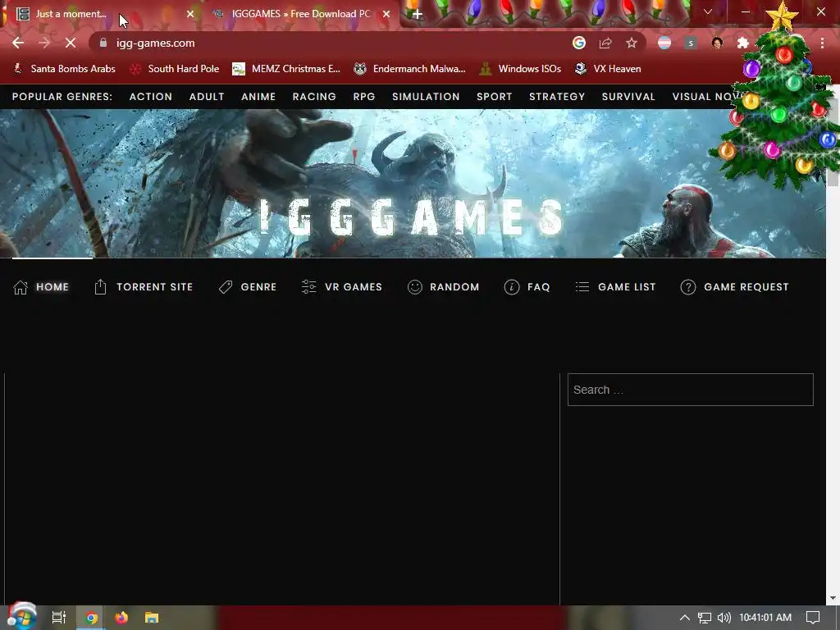Image resolution: width=840 pixels, height=630 pixels.
Task: Click the site Search field
Action: pos(691,390)
